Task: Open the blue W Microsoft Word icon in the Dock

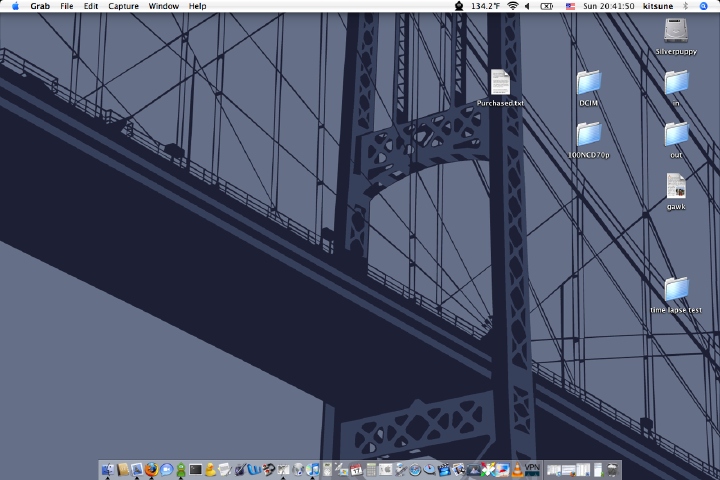Action: coord(254,470)
